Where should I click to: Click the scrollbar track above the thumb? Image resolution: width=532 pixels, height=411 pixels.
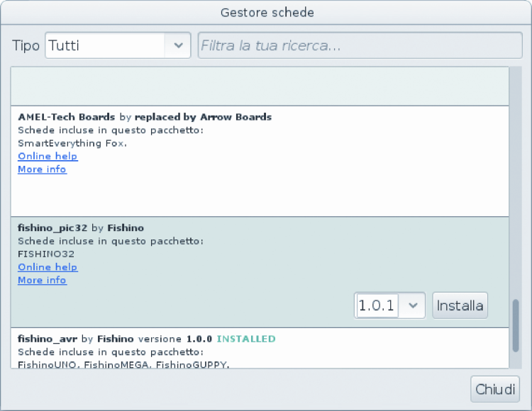click(516, 177)
